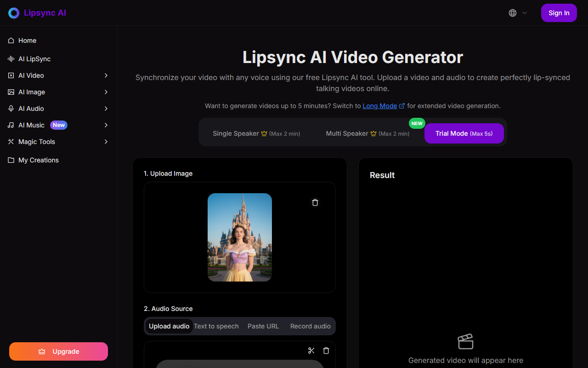Click the '2. Audio Source' label

168,309
